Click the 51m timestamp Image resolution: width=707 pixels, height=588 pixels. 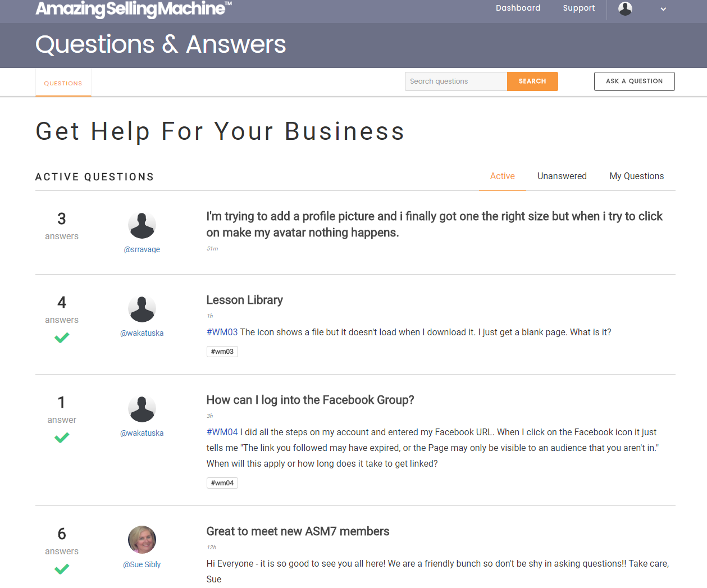click(x=212, y=249)
